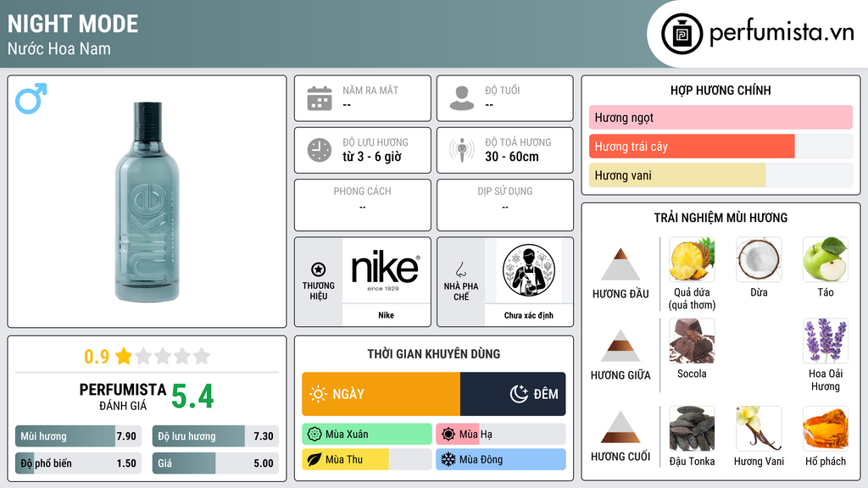Viewport: 868px width, 488px height.
Task: Click the Hương ngọt accord bar
Action: click(721, 117)
